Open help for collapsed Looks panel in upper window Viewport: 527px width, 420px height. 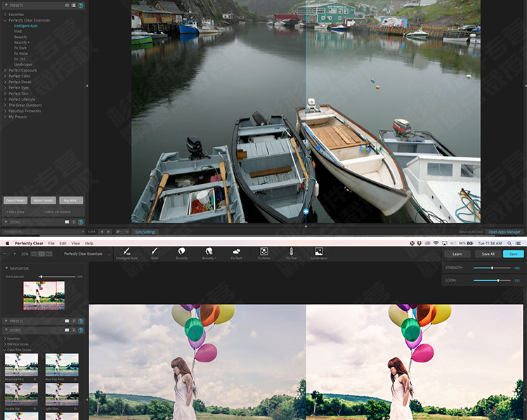coord(81,222)
